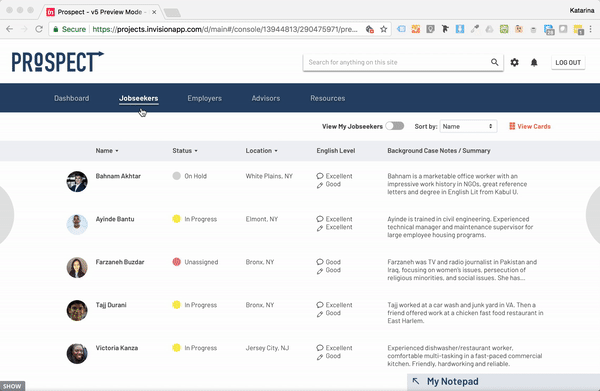Click White Plains, NY location cell
This screenshot has height=391, width=600.
pos(269,176)
